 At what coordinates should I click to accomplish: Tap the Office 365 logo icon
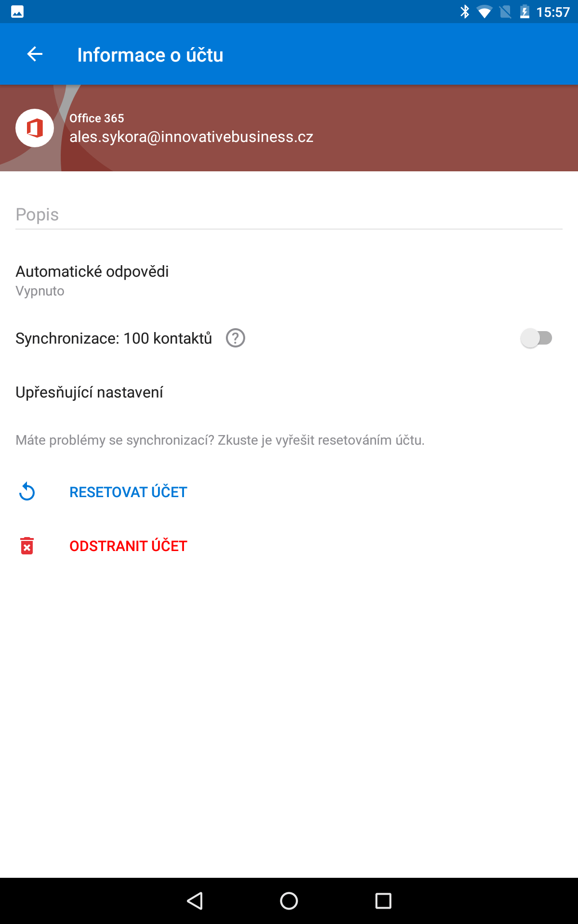[35, 128]
